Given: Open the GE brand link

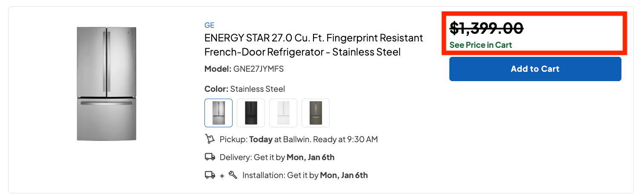Looking at the screenshot, I should tap(209, 25).
